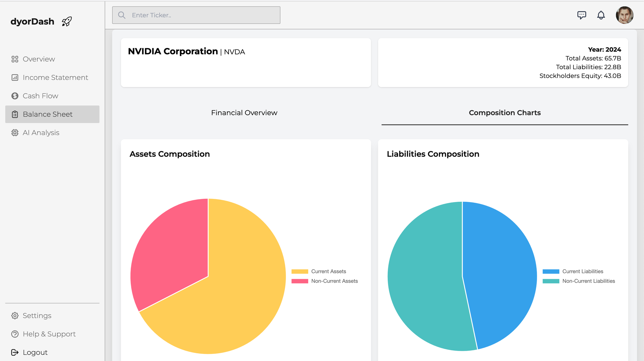Click the AI Analysis chip icon
644x361 pixels.
(15, 133)
